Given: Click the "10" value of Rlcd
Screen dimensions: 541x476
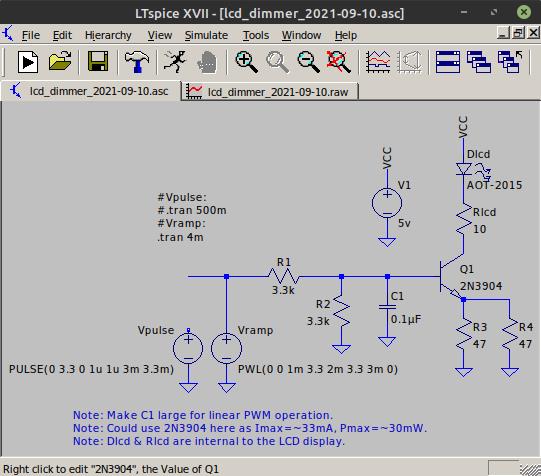Looking at the screenshot, I should tap(480, 229).
